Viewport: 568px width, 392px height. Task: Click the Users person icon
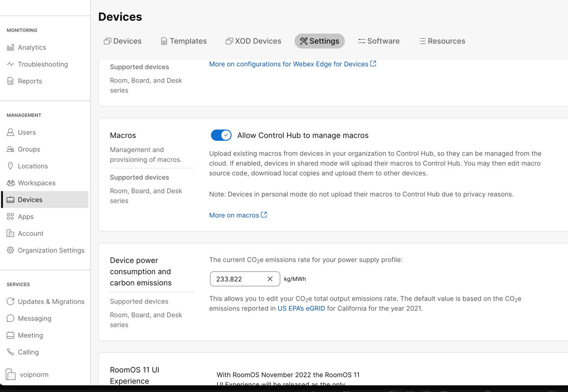(10, 133)
